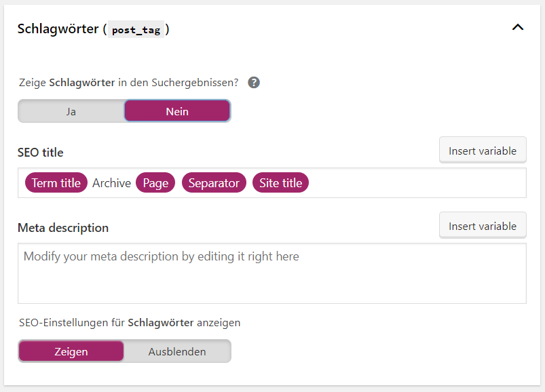Choose Zeigen for SEO settings display
The image size is (545, 392).
71,351
